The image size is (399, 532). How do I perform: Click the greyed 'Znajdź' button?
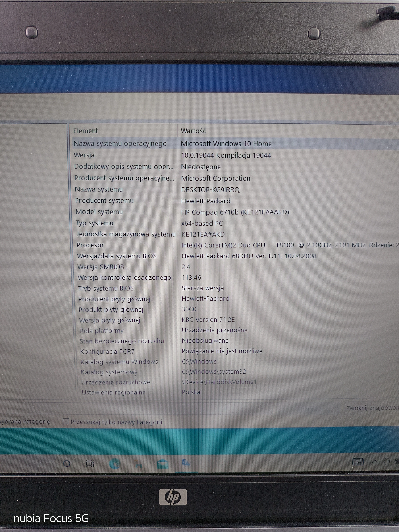click(308, 408)
